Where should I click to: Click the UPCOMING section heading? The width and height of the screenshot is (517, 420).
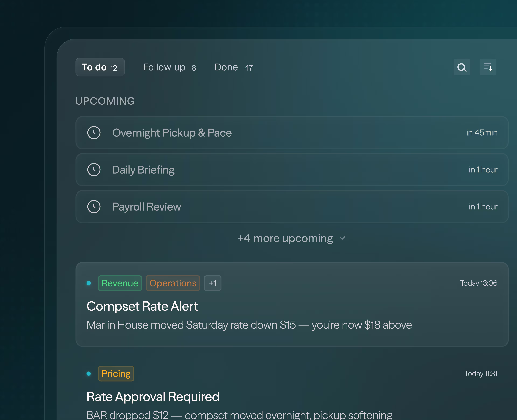(105, 101)
